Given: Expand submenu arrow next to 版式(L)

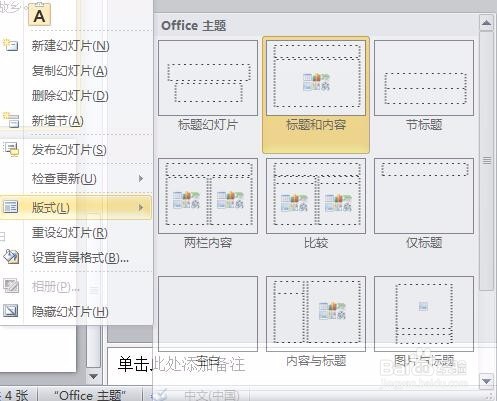Looking at the screenshot, I should tap(141, 207).
